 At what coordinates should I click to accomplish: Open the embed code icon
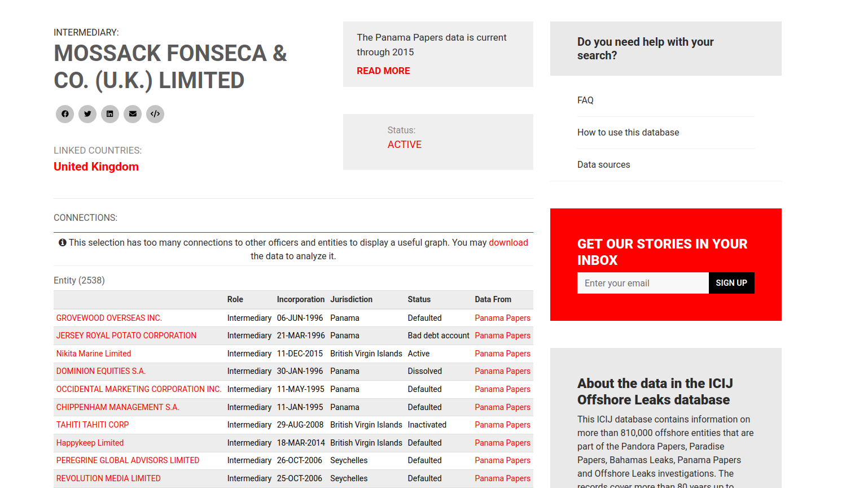(155, 114)
